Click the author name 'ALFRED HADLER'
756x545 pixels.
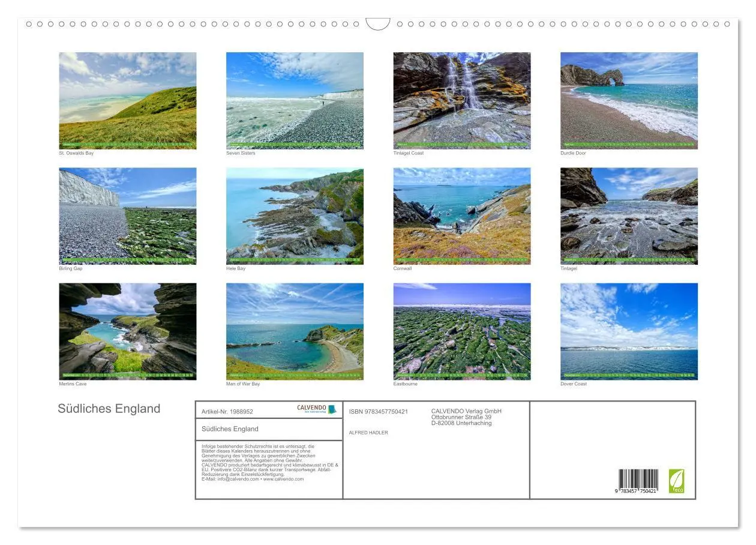coord(368,433)
